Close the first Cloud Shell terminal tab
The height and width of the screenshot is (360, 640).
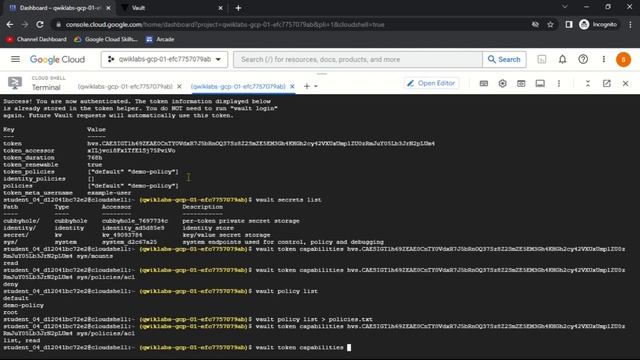click(179, 87)
